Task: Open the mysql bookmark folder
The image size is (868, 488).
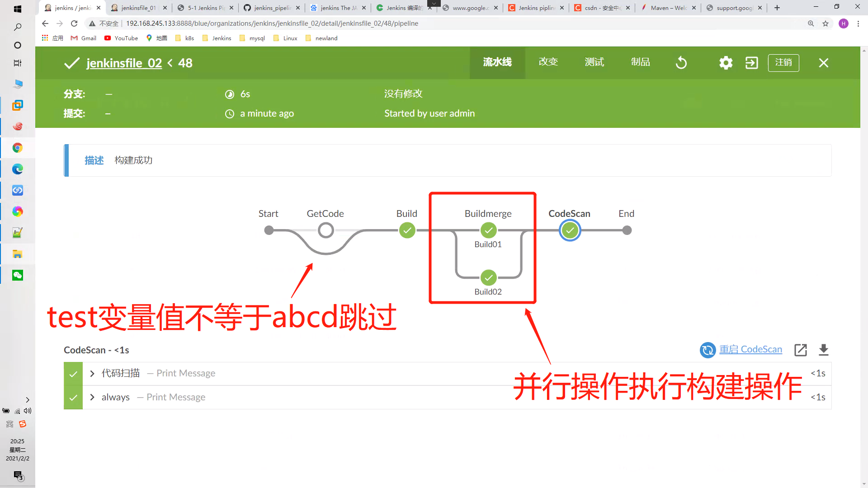Action: (252, 38)
